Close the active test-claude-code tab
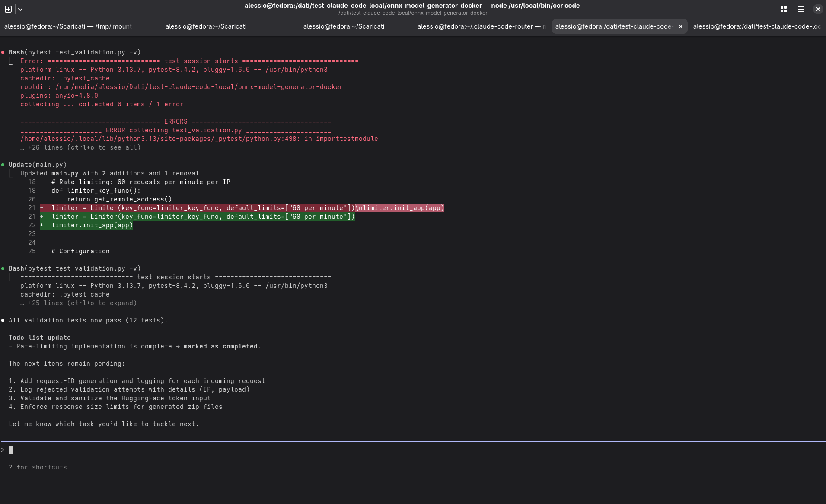 680,26
